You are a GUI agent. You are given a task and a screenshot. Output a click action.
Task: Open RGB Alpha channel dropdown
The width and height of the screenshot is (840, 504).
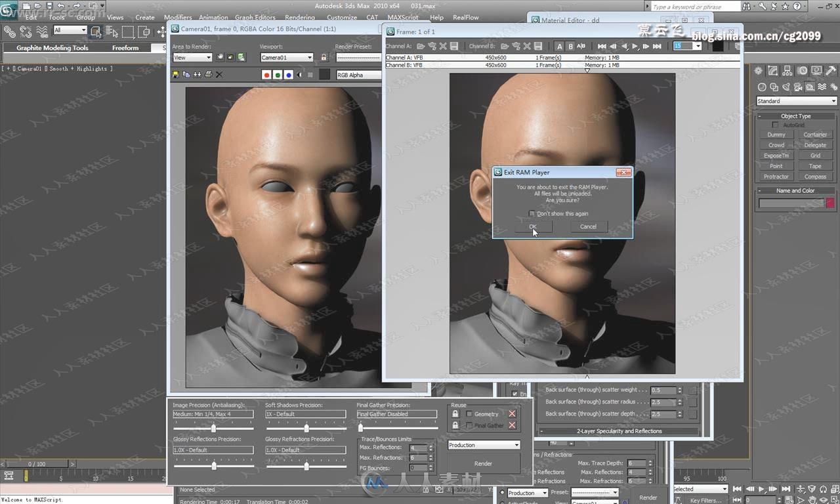coord(358,75)
